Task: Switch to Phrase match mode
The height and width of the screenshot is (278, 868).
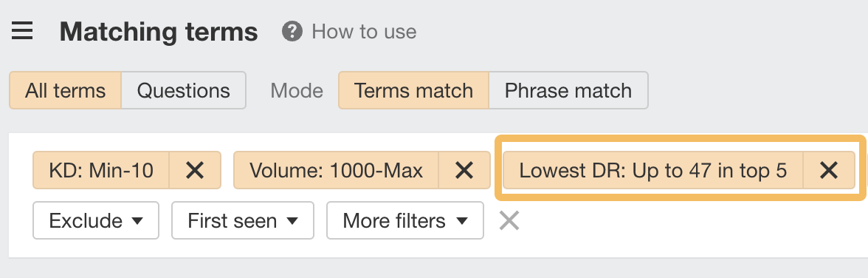Action: 568,90
